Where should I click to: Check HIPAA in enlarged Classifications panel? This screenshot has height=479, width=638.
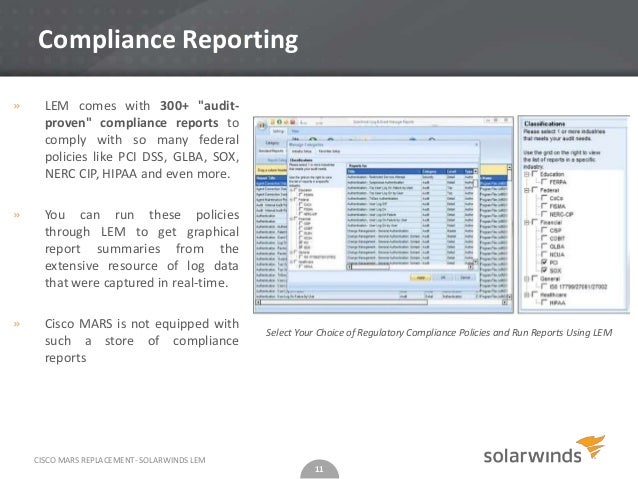(544, 302)
